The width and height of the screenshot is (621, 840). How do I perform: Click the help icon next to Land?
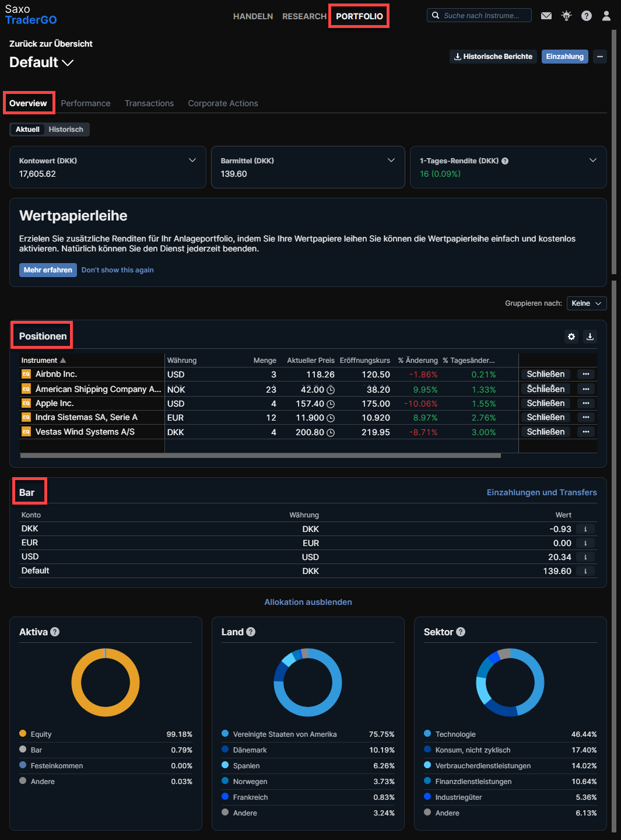pyautogui.click(x=251, y=632)
